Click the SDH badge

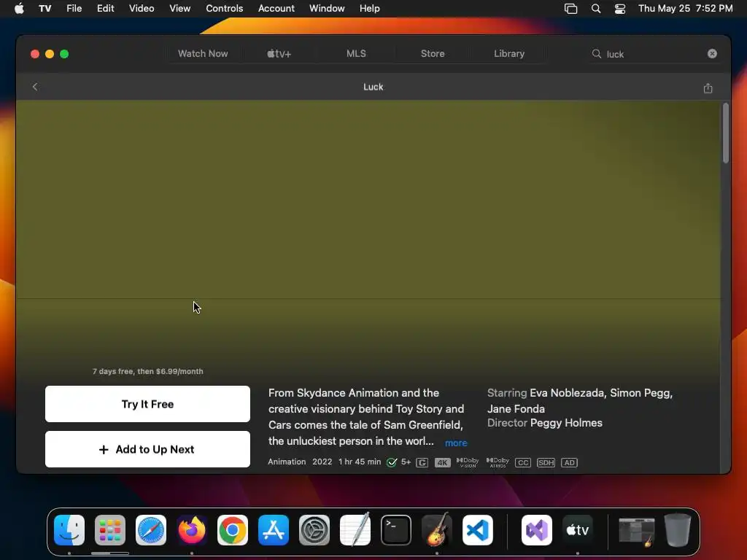click(x=546, y=462)
